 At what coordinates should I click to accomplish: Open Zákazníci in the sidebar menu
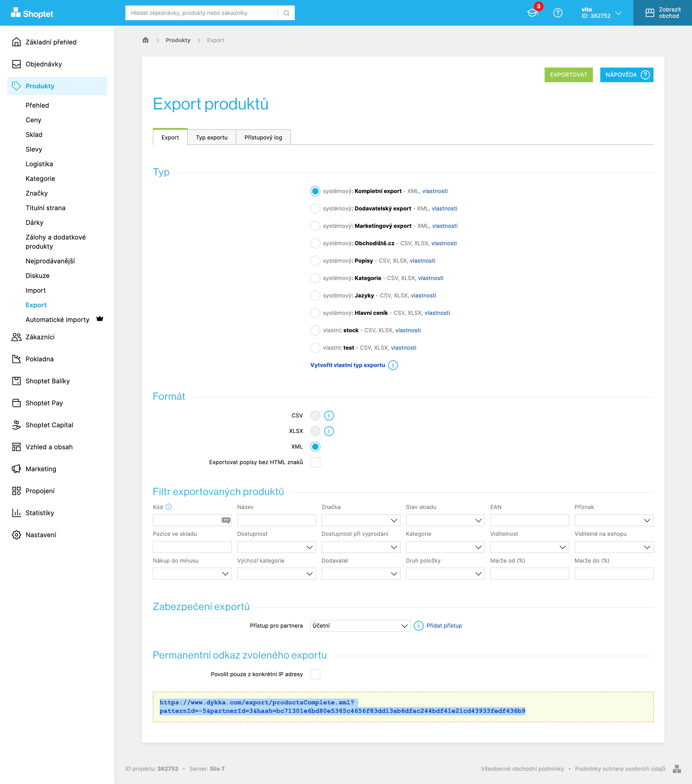coord(40,337)
